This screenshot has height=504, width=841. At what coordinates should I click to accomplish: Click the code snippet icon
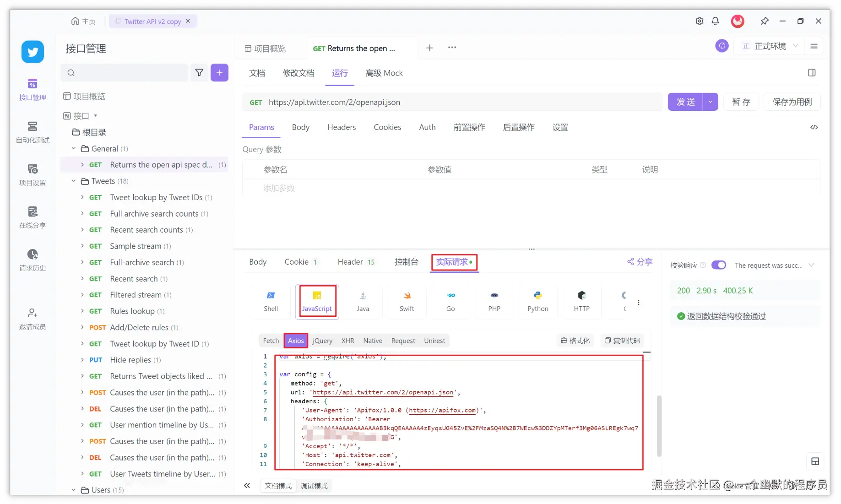(814, 127)
